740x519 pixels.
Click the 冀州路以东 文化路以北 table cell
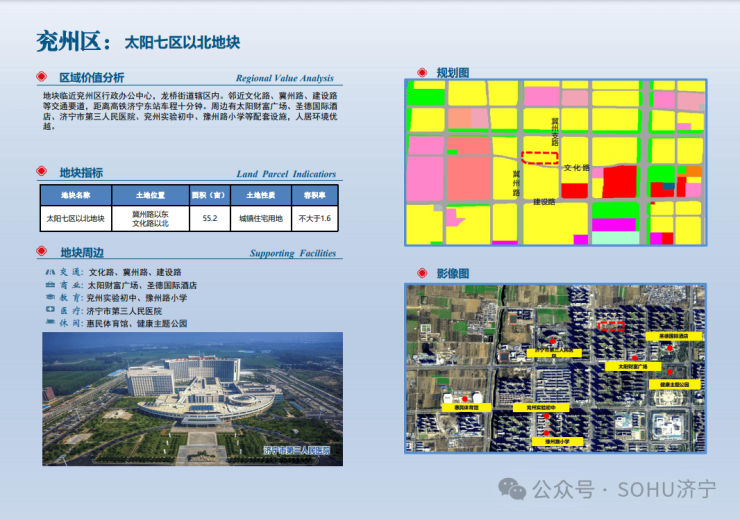point(151,218)
